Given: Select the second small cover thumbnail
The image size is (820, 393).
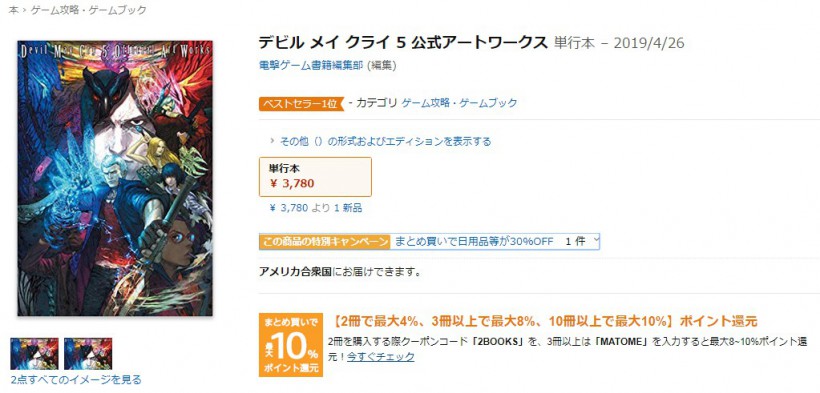Looking at the screenshot, I should [x=88, y=354].
